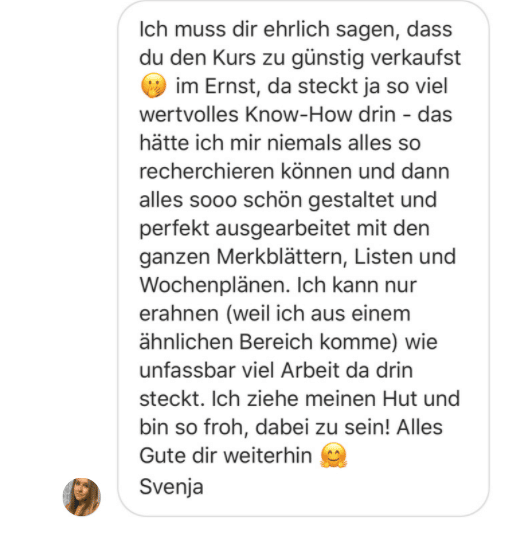Click the word recherchieren
Viewport: 515px width, 533px height.
tap(207, 171)
